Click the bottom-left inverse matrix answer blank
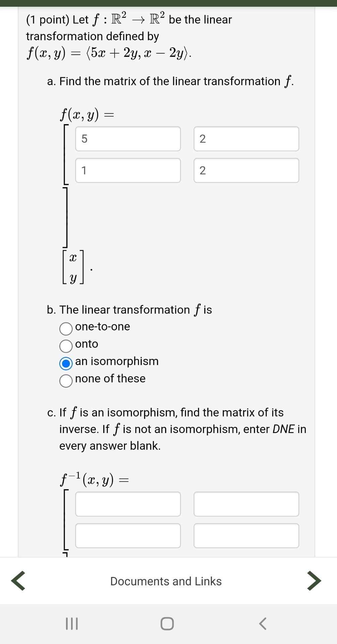The width and height of the screenshot is (337, 644). coord(128,536)
